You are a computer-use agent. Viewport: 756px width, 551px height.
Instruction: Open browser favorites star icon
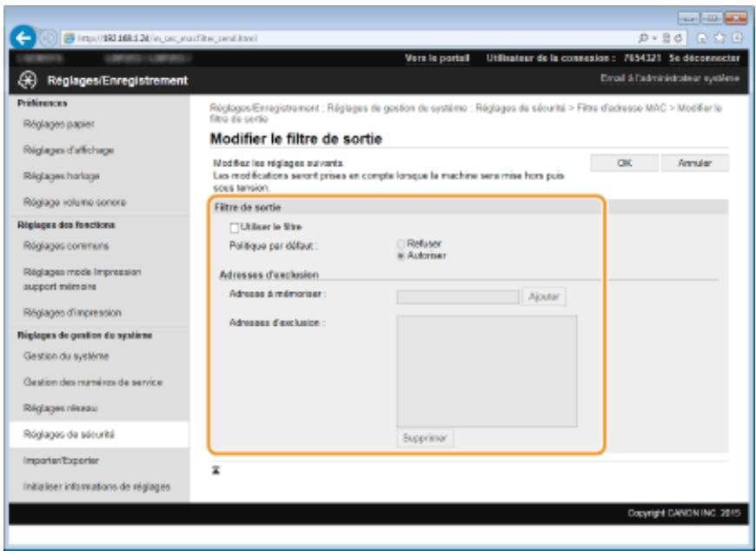[x=720, y=38]
